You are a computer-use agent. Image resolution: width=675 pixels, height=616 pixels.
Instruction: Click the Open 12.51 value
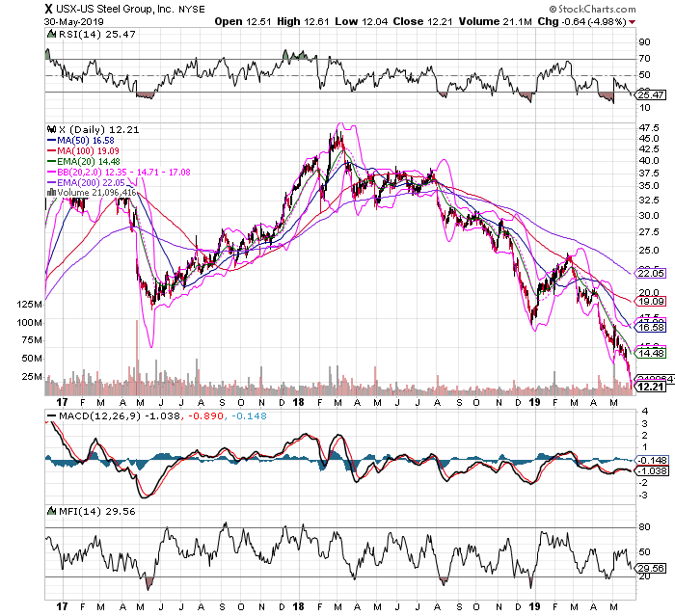pyautogui.click(x=243, y=21)
